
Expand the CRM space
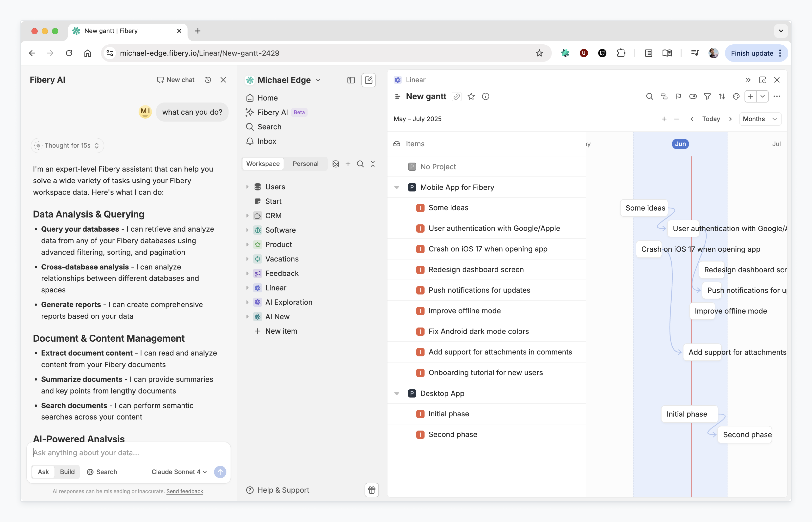[247, 216]
